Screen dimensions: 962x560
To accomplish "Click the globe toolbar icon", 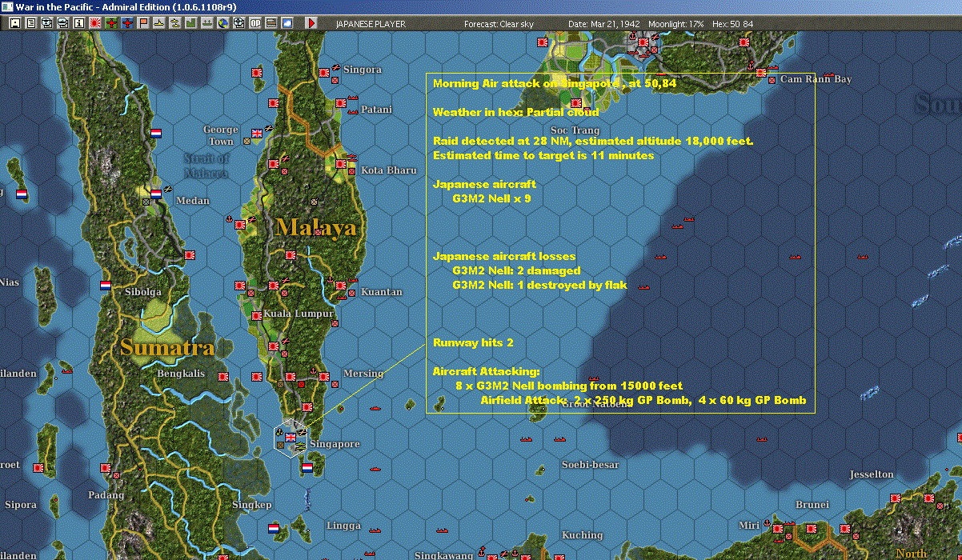I will click(x=222, y=23).
